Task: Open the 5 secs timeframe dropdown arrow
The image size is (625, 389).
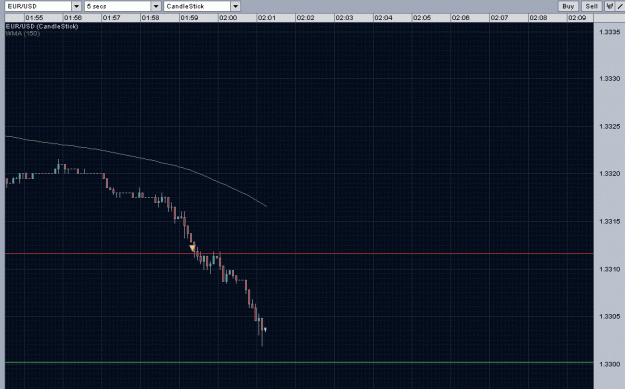Action: click(x=156, y=6)
